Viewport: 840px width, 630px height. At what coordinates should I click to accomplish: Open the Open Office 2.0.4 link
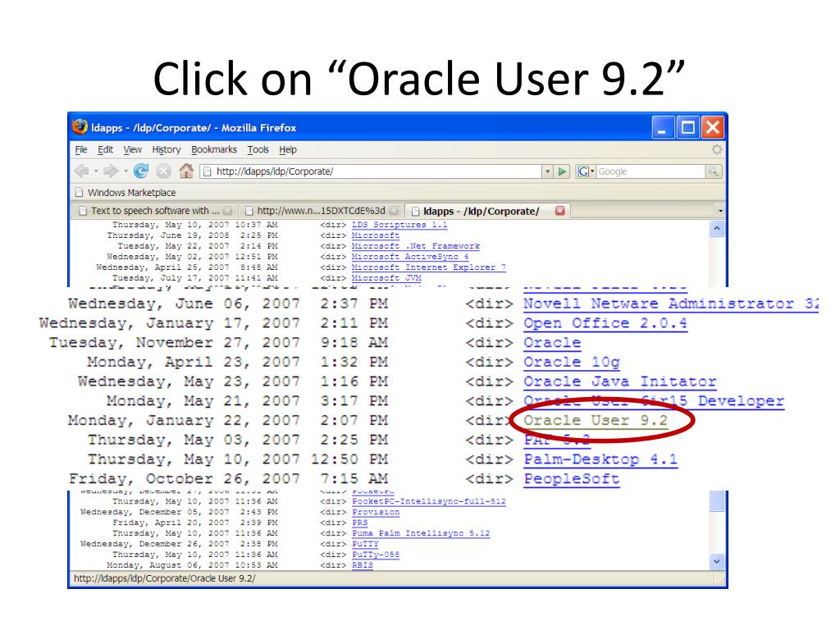605,323
